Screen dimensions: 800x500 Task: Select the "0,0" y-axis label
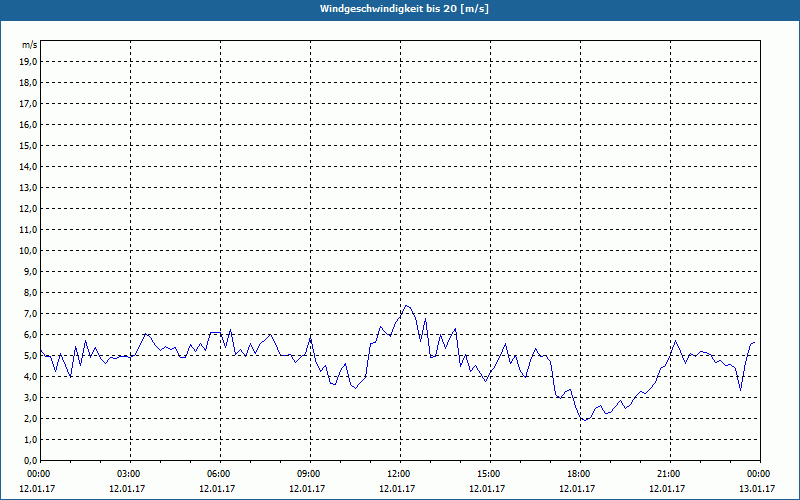point(31,461)
